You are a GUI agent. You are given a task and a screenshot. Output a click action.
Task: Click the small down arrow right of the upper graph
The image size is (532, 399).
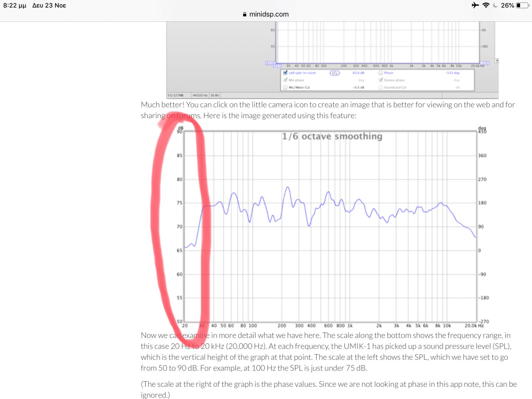click(497, 61)
